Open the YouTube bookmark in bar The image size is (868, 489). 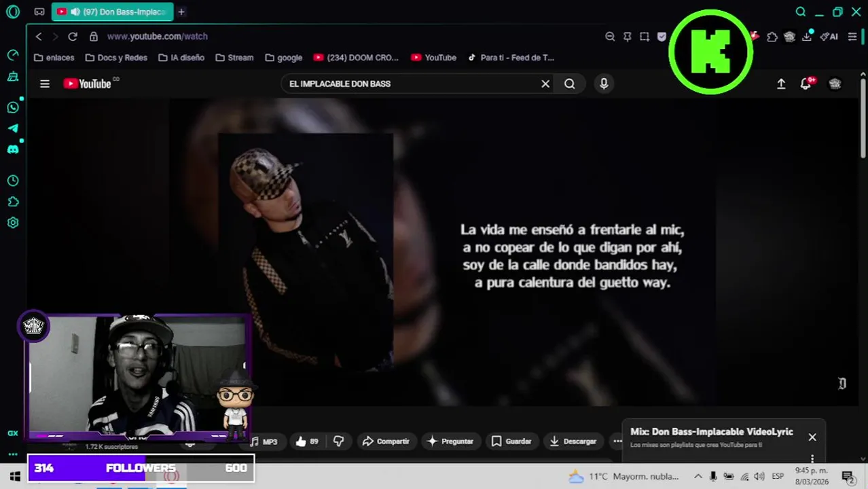433,58
